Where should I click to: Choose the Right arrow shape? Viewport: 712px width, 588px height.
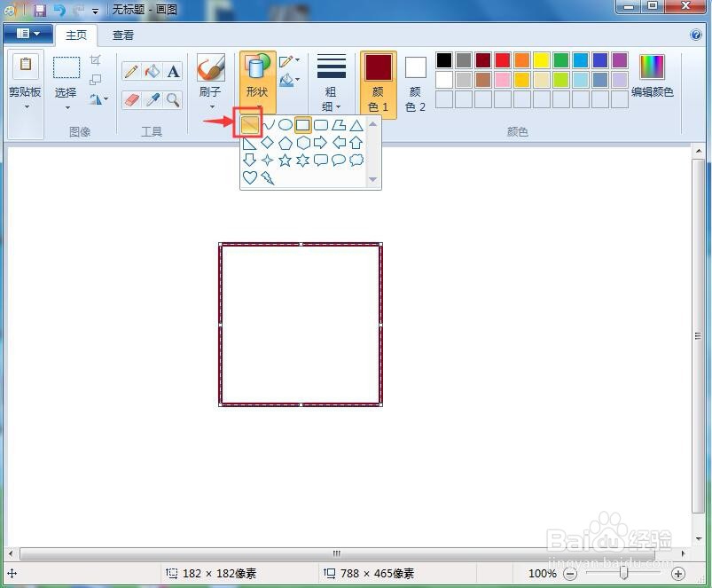(321, 143)
